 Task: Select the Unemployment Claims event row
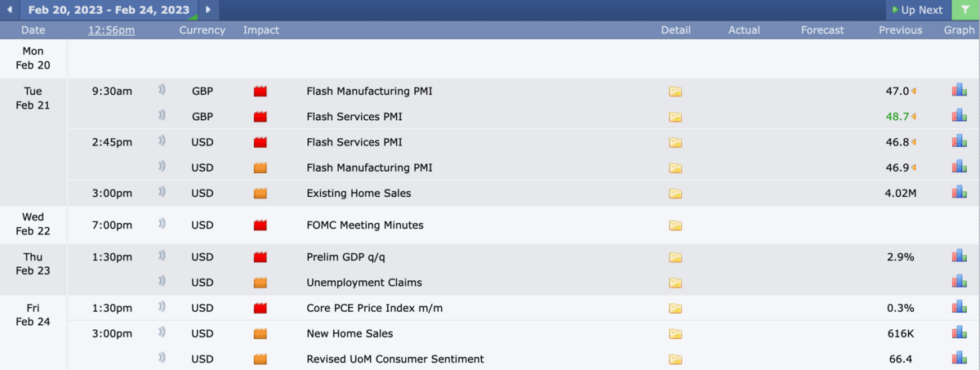[x=523, y=283]
